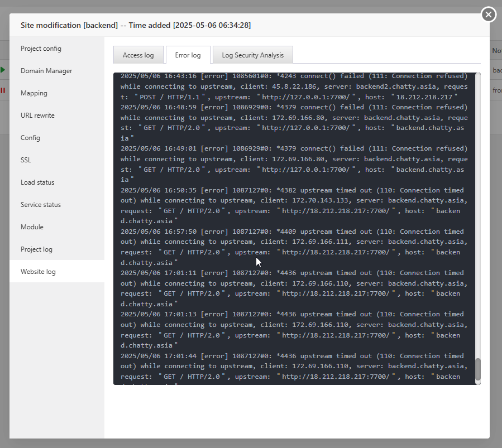
Task: Click inside the error log text area
Action: (x=294, y=228)
